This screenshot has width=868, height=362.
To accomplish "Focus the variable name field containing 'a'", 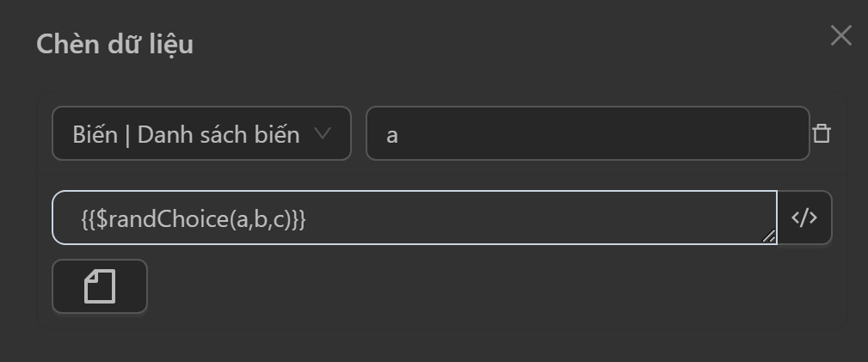I will [x=587, y=133].
